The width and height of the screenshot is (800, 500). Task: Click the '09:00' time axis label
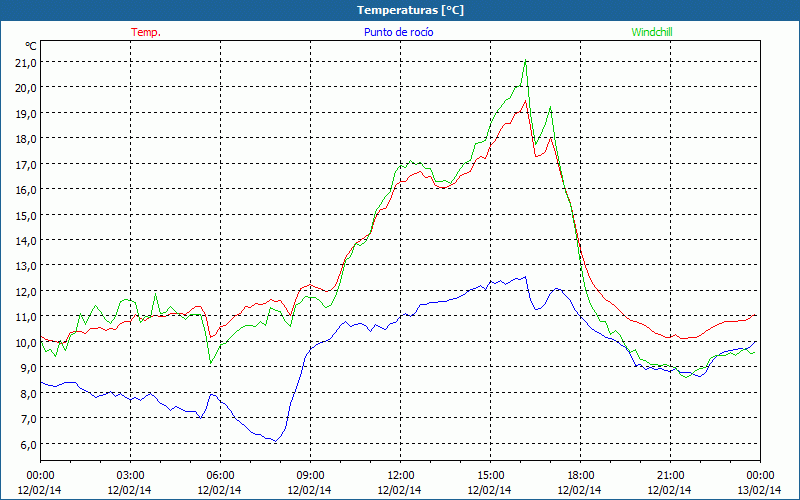pos(310,476)
